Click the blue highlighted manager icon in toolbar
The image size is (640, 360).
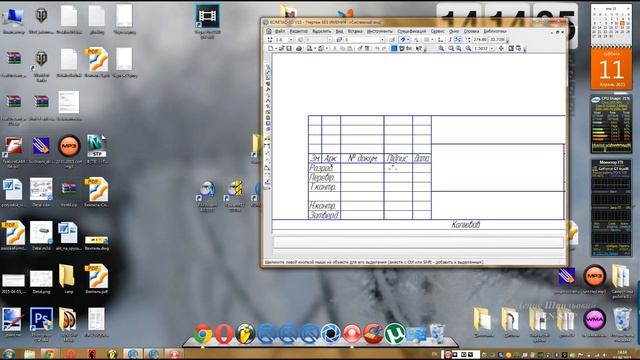[x=394, y=49]
